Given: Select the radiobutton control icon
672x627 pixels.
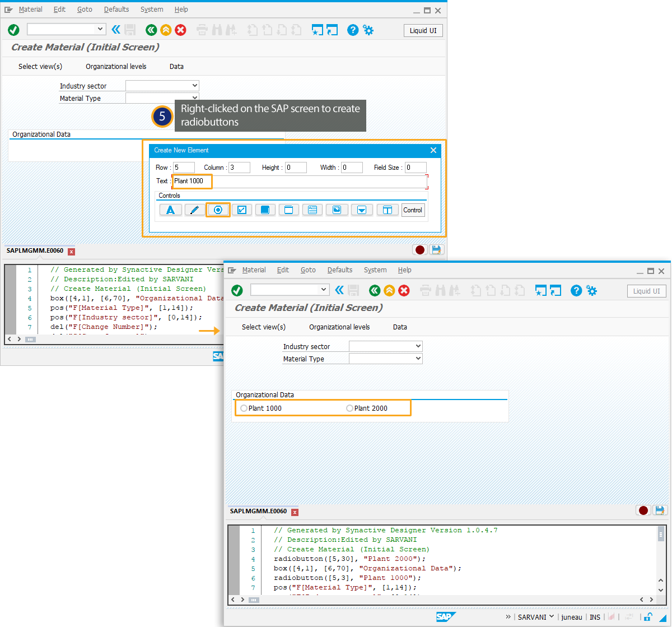Looking at the screenshot, I should [218, 210].
